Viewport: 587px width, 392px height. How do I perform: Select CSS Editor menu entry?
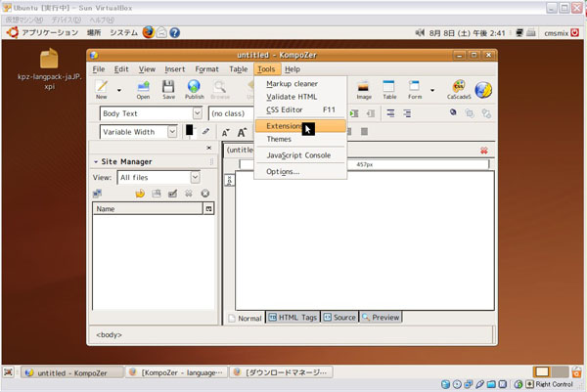(x=300, y=109)
